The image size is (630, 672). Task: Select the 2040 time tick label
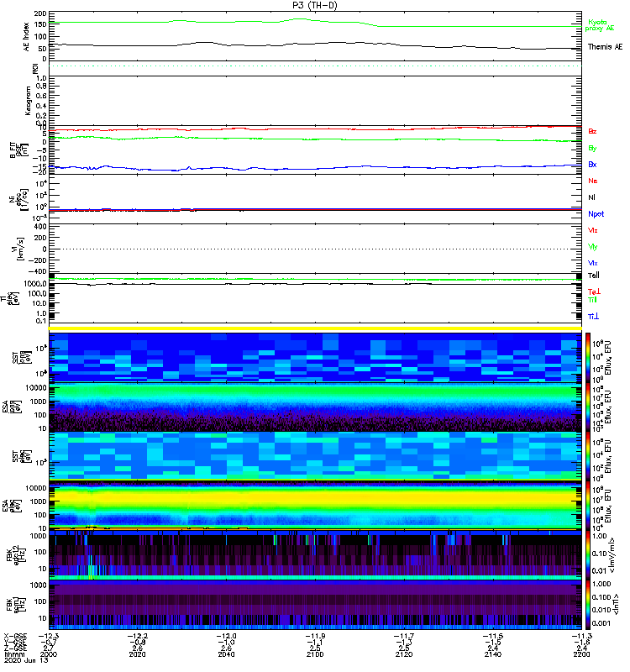226,654
